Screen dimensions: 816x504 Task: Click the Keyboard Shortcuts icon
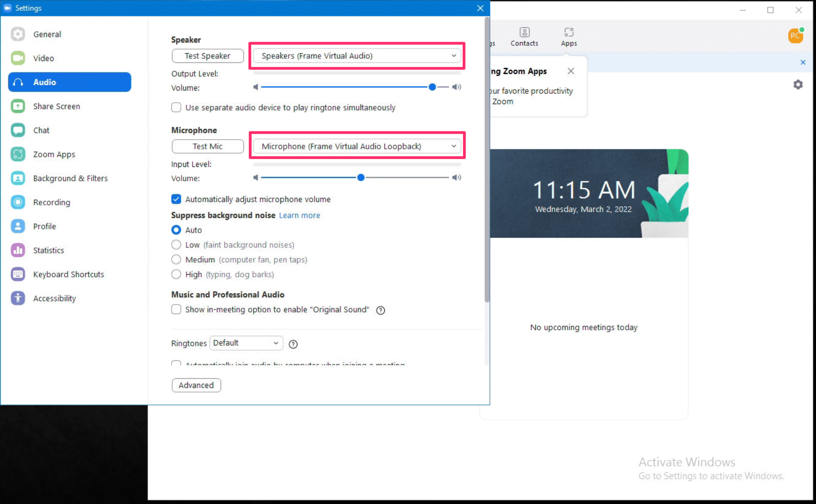point(18,275)
